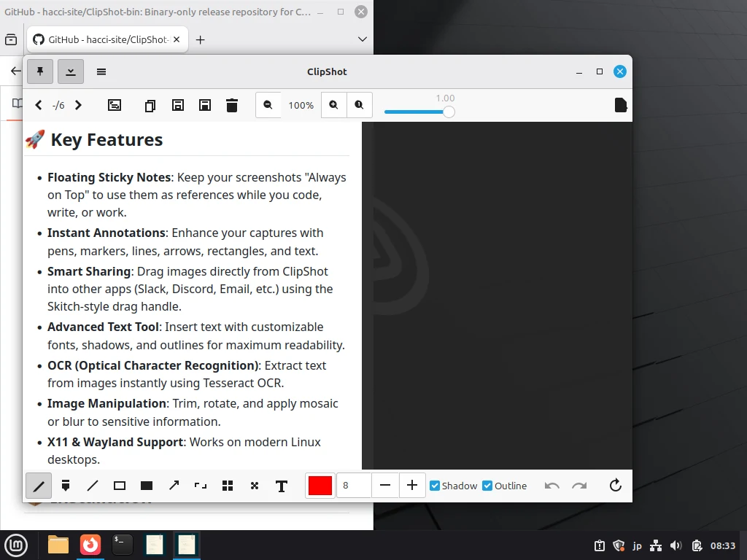Toggle the Shadow checkbox
The width and height of the screenshot is (747, 560).
pyautogui.click(x=454, y=486)
